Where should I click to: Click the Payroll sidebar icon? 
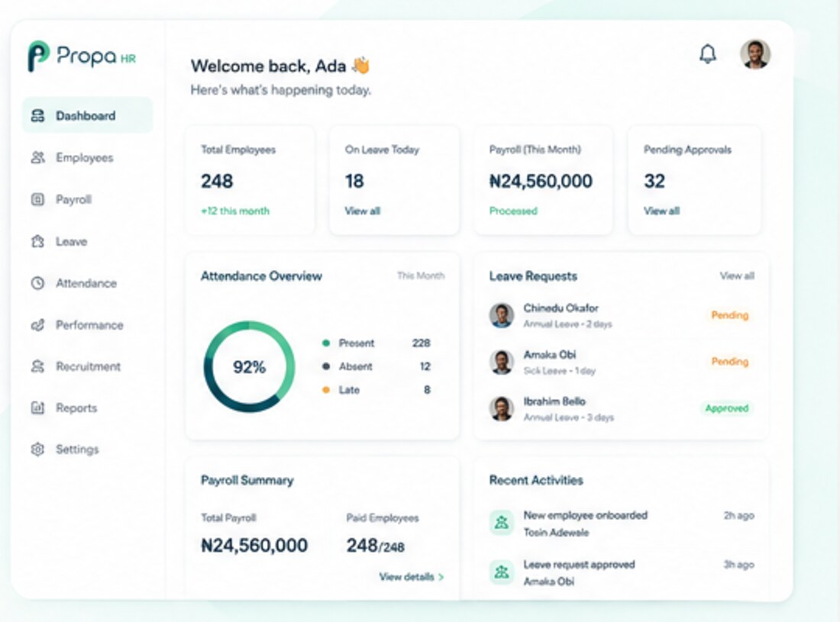[x=37, y=199]
